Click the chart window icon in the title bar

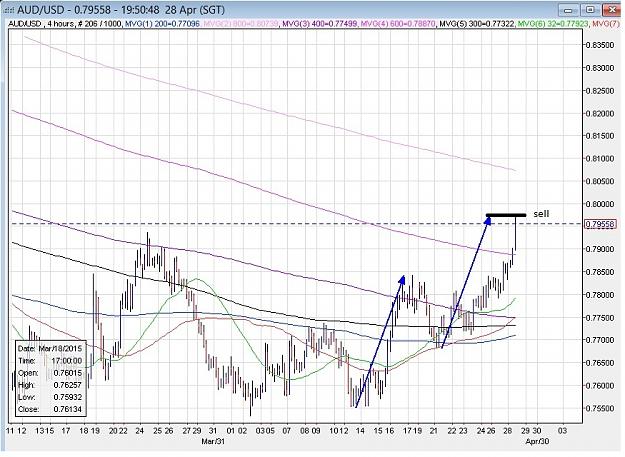8,10
